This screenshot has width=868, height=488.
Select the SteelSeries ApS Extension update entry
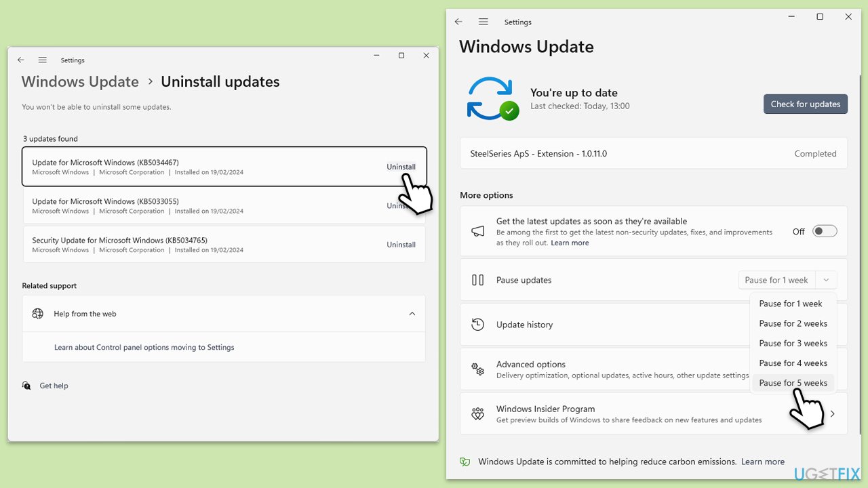(654, 154)
